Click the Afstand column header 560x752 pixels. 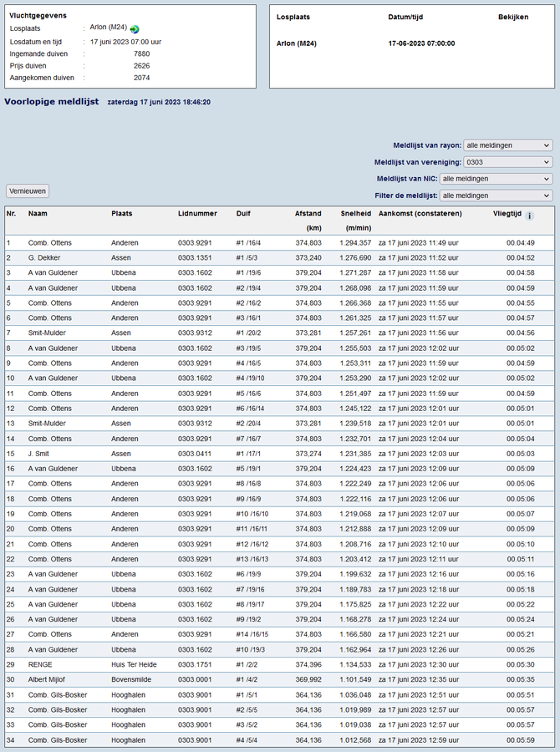pos(308,213)
